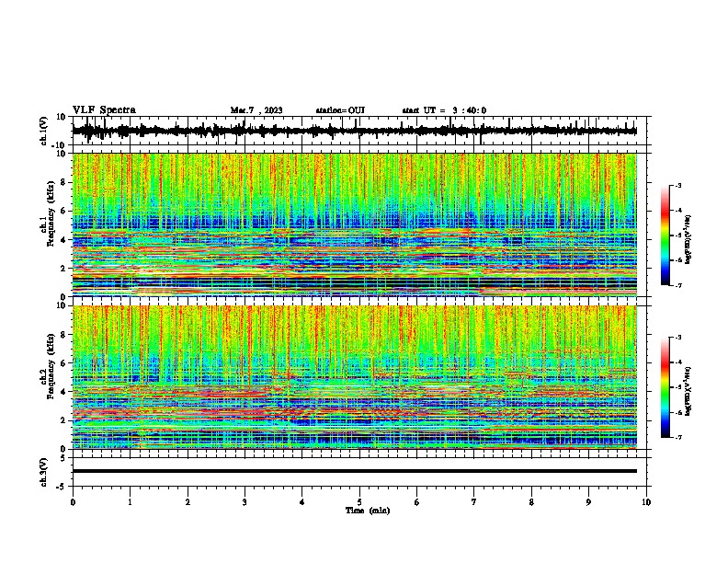Click tick label "3" on the time axis
Screen dimensions: 728x563
[x=245, y=502]
